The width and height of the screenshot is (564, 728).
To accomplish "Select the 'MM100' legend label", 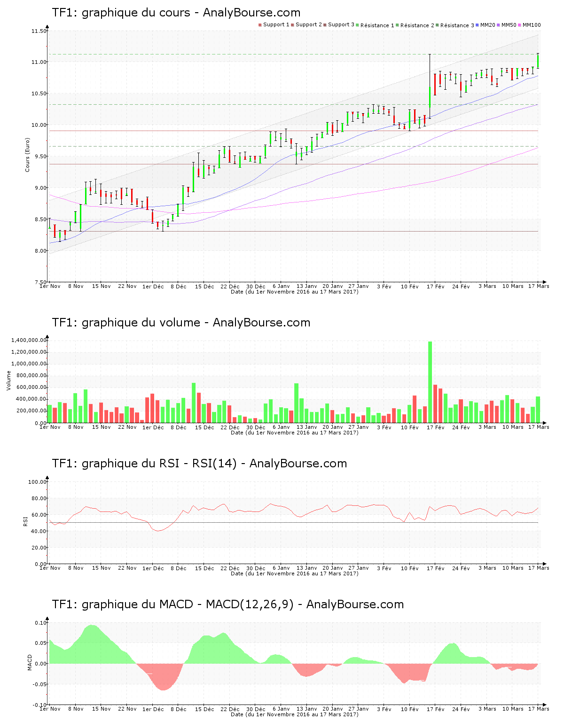I will 532,25.
